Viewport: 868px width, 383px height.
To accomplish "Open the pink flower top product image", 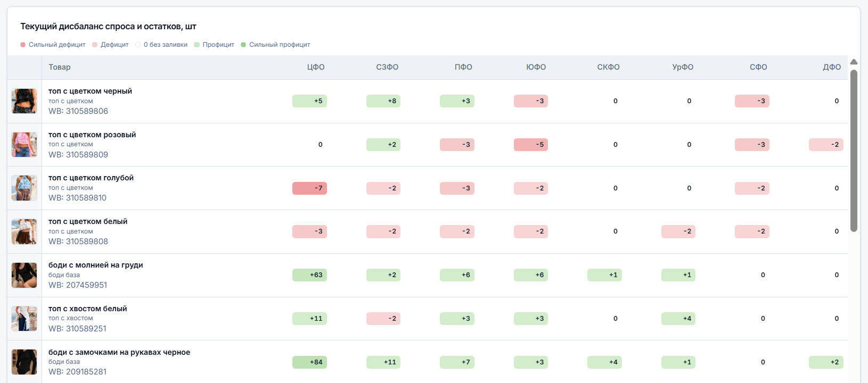I will [24, 145].
